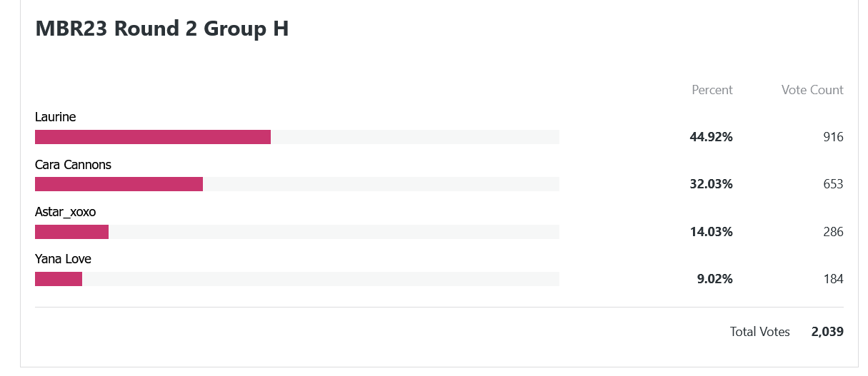Click the Vote Count column header
Image resolution: width=868 pixels, height=376 pixels.
[x=812, y=90]
